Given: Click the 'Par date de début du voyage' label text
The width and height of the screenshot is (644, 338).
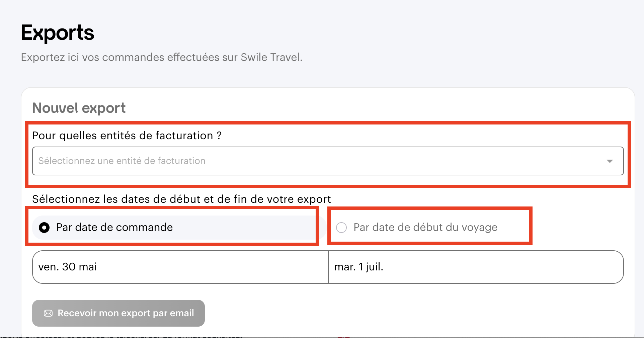Looking at the screenshot, I should tap(425, 228).
